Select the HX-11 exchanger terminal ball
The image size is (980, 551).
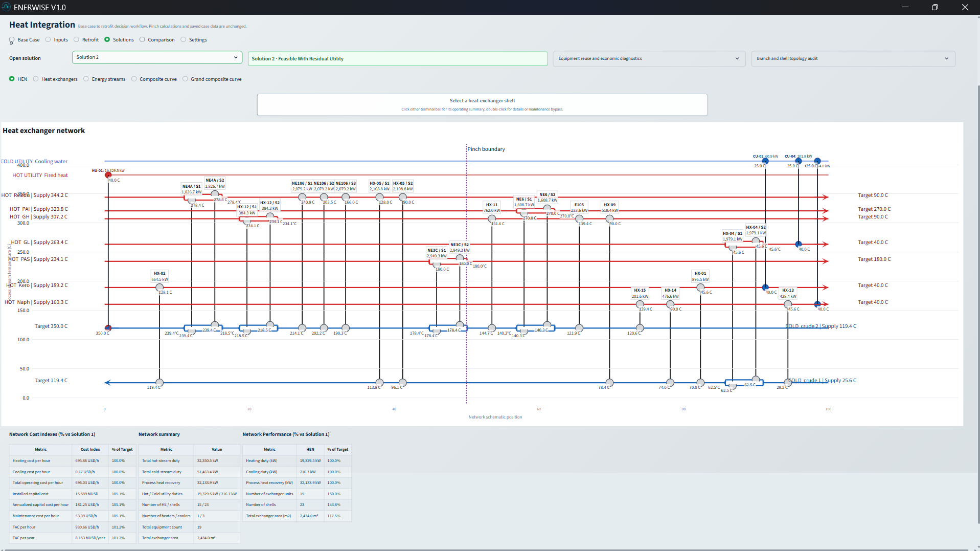pos(492,218)
